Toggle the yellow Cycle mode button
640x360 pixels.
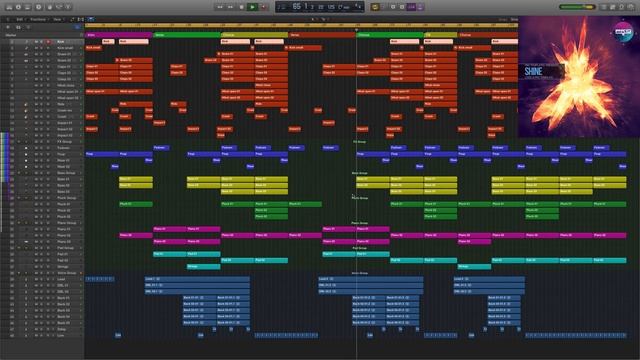pos(375,7)
